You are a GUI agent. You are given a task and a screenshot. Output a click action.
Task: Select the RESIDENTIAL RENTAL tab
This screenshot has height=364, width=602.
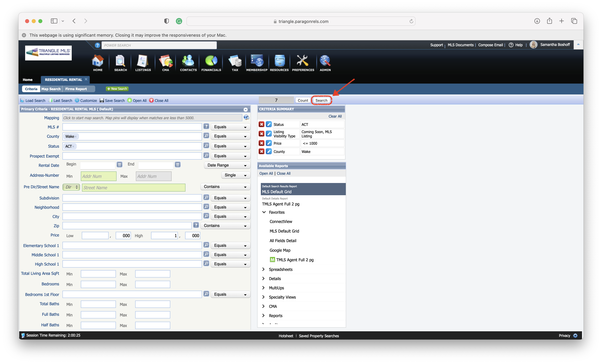pos(63,80)
